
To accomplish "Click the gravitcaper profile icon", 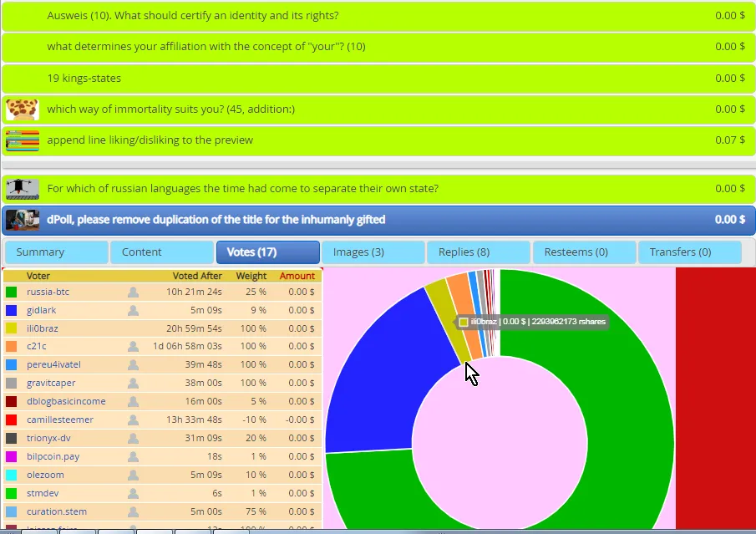I will point(133,383).
